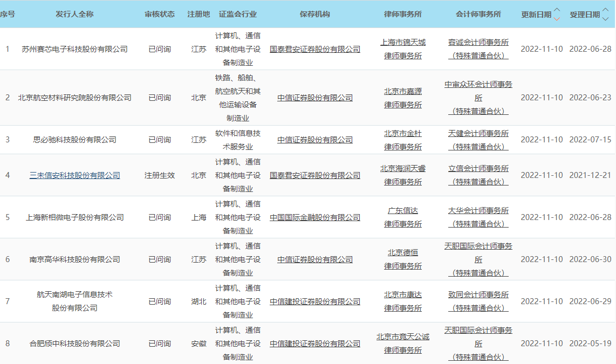Image resolution: width=616 pixels, height=364 pixels.
Task: Click the 已问询 status in 思必驰科技 row
Action: click(x=160, y=140)
